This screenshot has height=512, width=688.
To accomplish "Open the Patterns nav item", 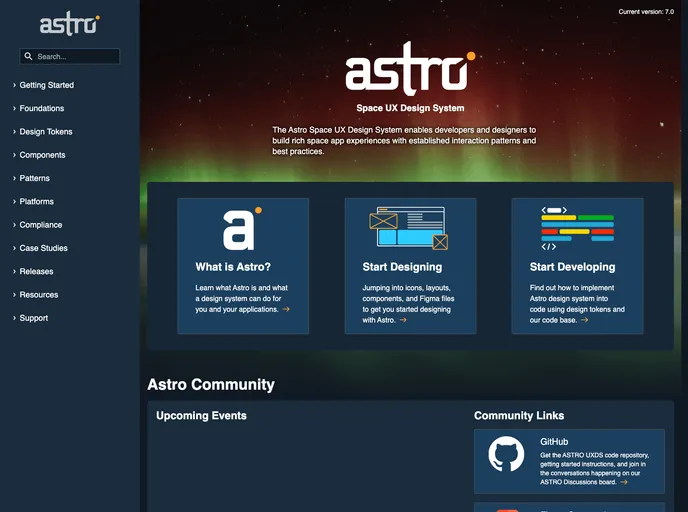I will tap(34, 178).
